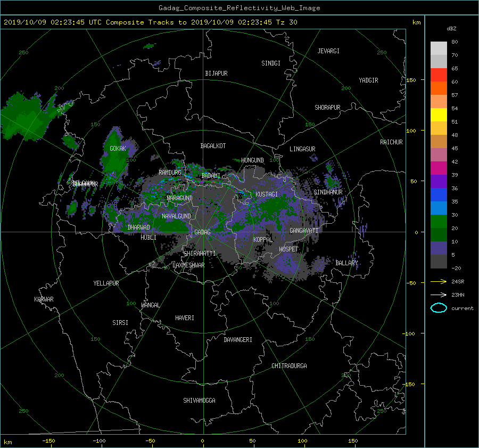Select the light gray 80 dBZ swatch
The image size is (479, 448).
(439, 48)
